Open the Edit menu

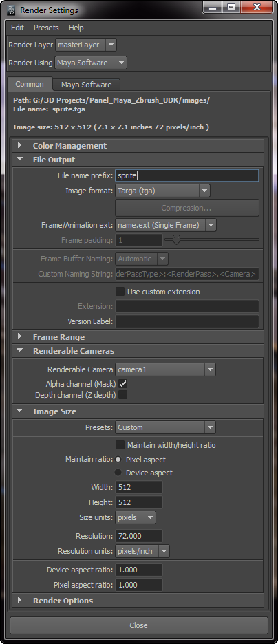tap(17, 28)
